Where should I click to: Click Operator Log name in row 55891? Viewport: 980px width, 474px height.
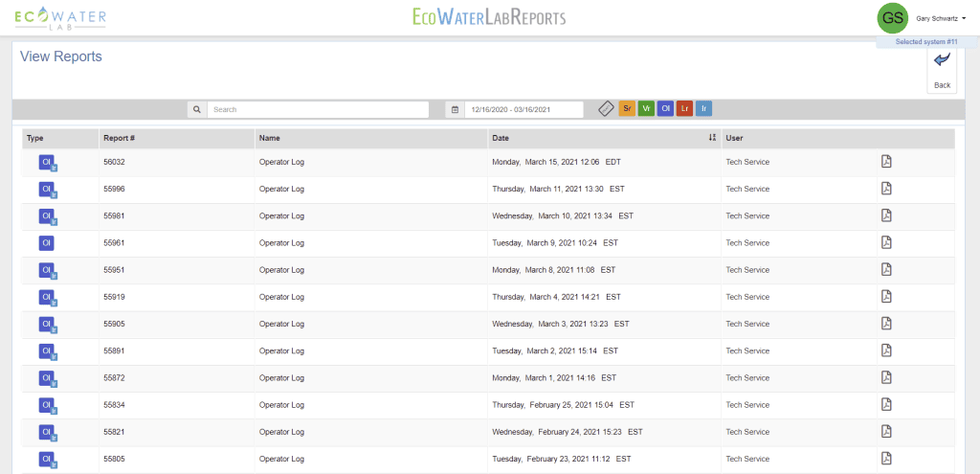click(x=282, y=350)
